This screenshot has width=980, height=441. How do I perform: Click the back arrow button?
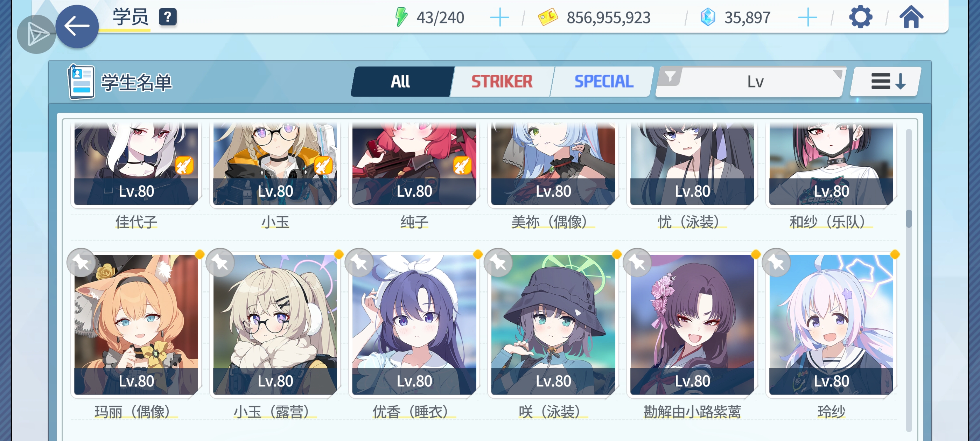[77, 26]
